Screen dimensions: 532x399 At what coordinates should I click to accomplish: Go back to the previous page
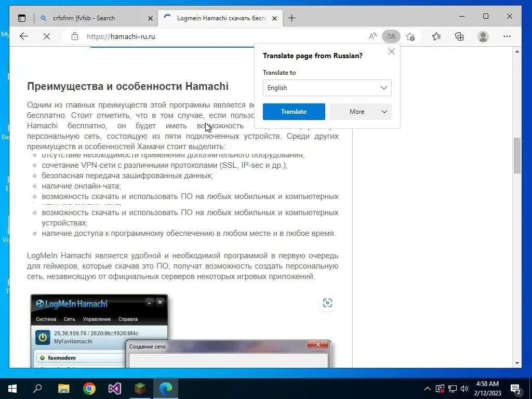[x=24, y=36]
